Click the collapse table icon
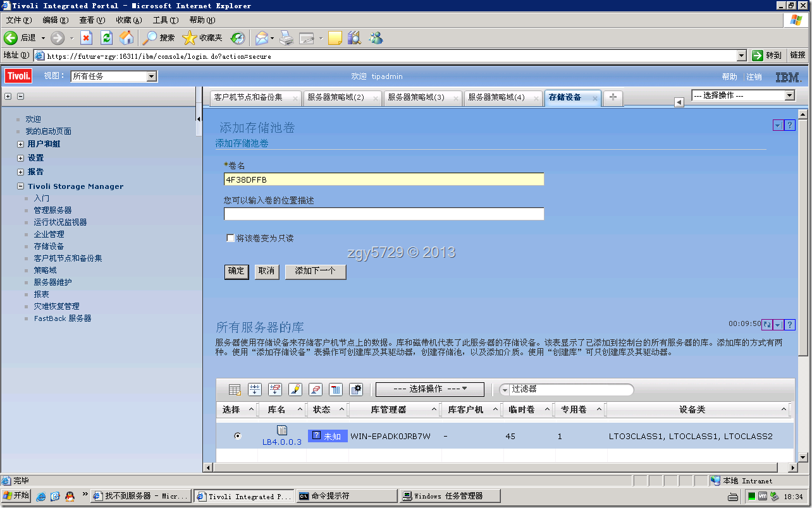 [336, 390]
